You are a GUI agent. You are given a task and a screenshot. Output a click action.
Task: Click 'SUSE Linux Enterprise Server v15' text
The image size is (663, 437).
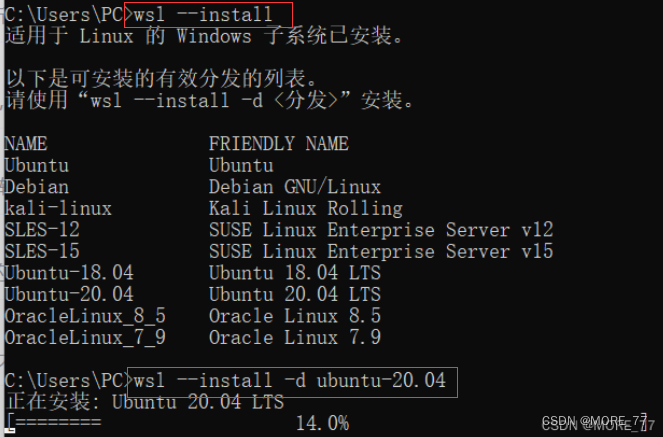click(381, 251)
